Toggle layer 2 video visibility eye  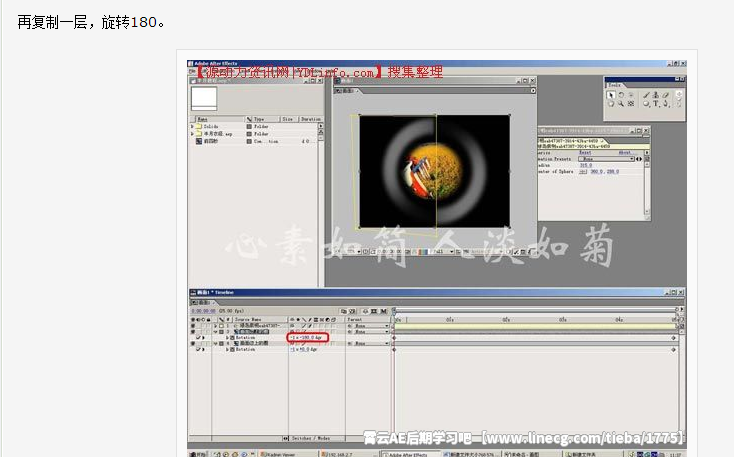tap(193, 332)
